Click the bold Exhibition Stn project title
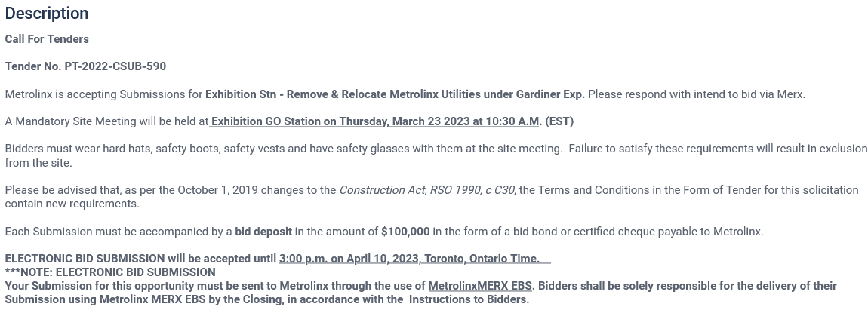 pos(395,94)
